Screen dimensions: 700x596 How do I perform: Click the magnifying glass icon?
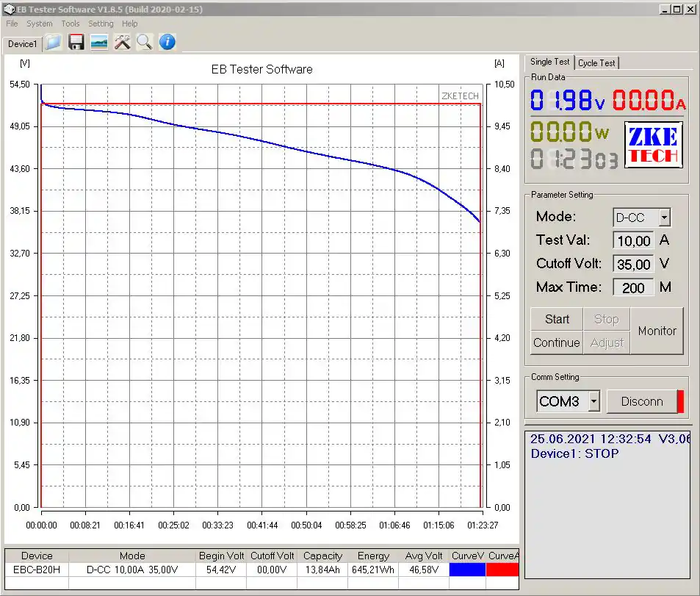click(x=144, y=43)
